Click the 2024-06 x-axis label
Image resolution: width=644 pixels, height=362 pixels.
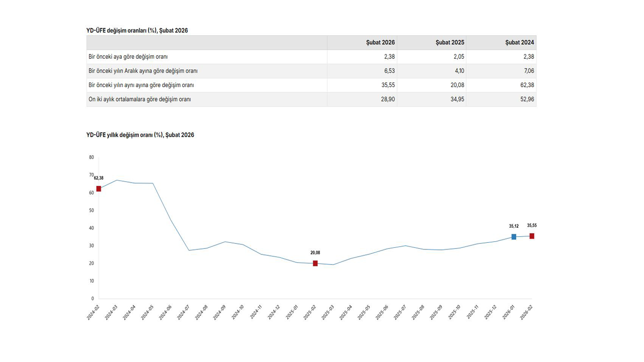[x=166, y=313]
